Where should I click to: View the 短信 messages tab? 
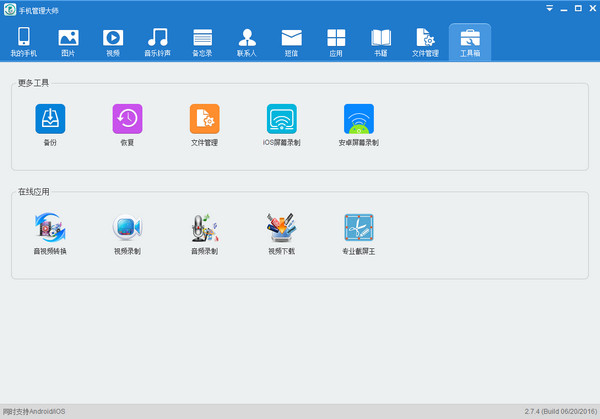coord(291,42)
